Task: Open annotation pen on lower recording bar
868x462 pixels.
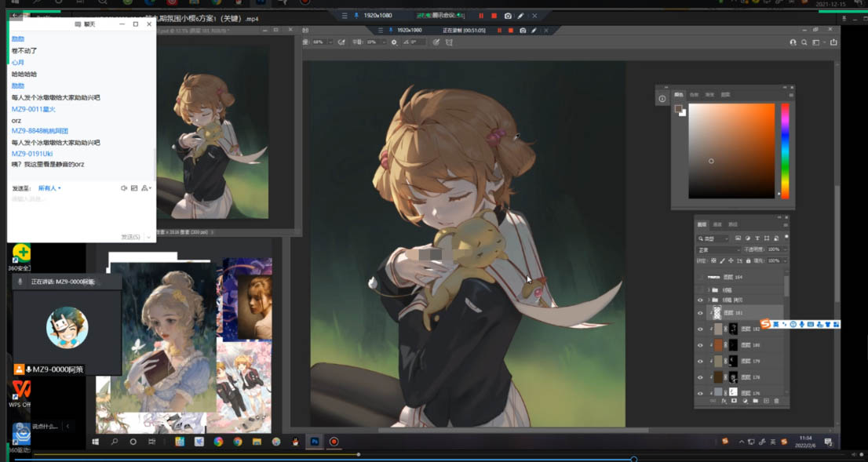Action: [x=534, y=31]
